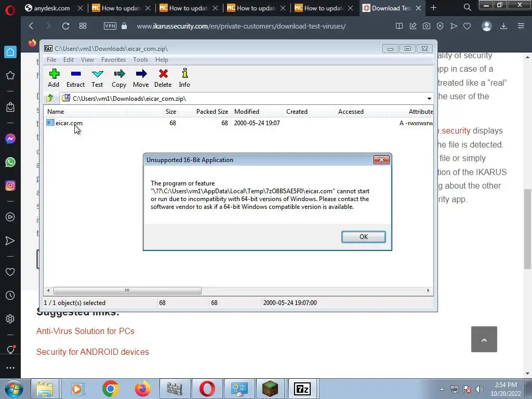Viewport: 532px width, 399px height.
Task: Click the Opera tab search icon
Action: pos(467,7)
